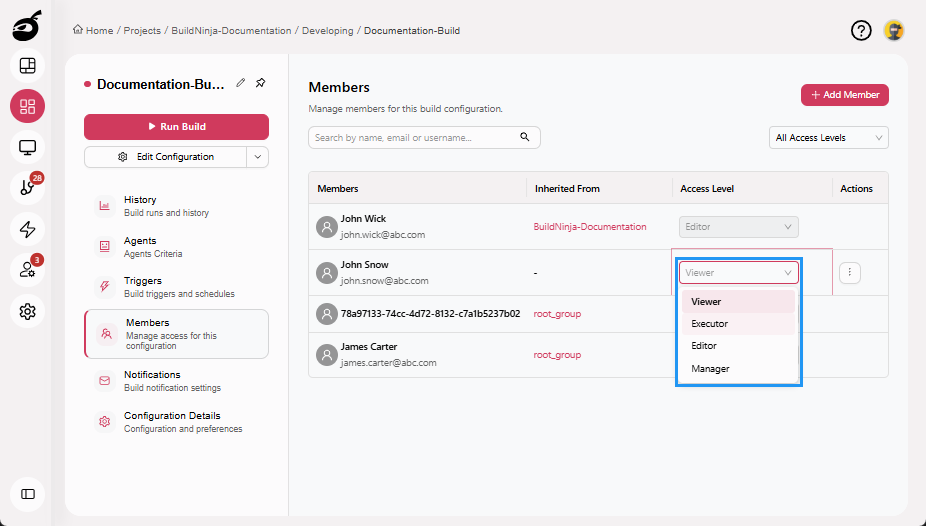Screen dimensions: 926x526
Task: Click the 78a97133-74cc-4d72-8132-c7a1b5237b02 member name
Action: click(x=431, y=313)
